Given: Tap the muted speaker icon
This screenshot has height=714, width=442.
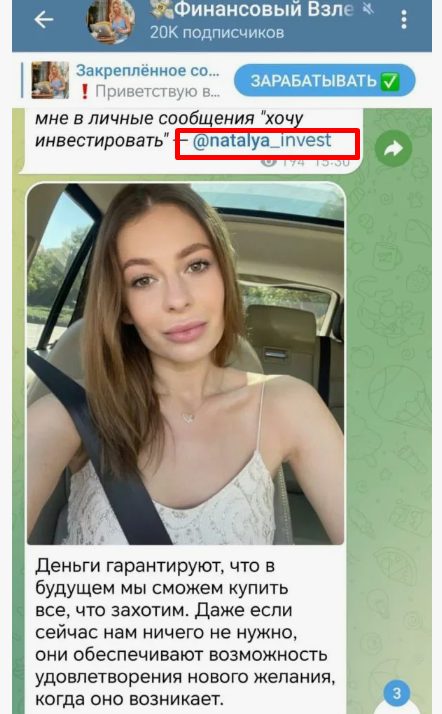Looking at the screenshot, I should point(368,9).
